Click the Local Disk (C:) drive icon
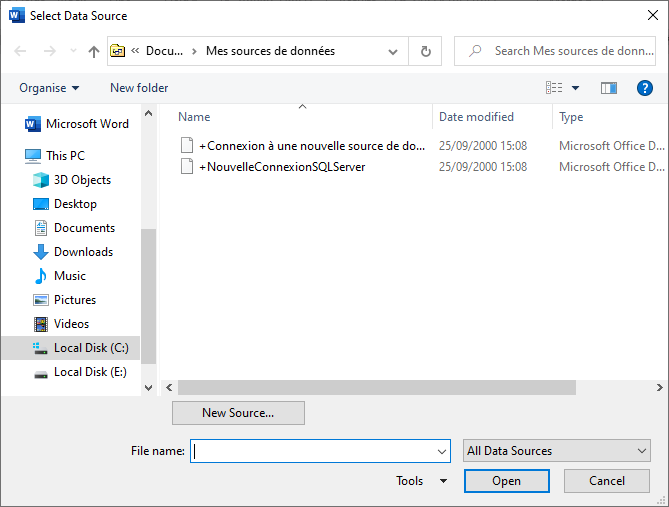Screen dimensions: 669x507 [40, 348]
